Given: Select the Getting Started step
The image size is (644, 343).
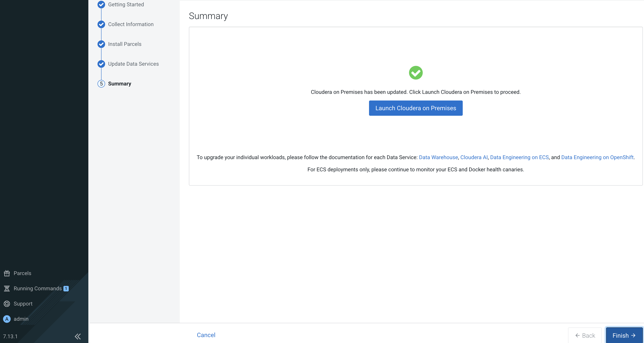Looking at the screenshot, I should coord(126,5).
